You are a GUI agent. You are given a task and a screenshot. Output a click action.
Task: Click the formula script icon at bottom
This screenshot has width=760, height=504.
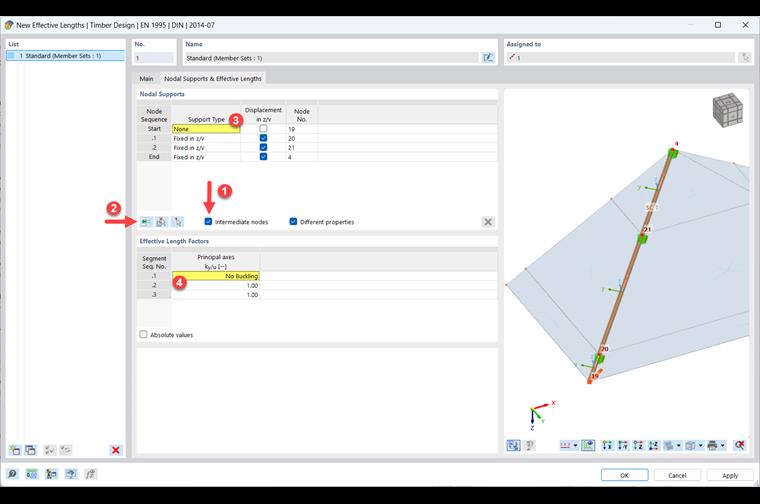pos(90,473)
